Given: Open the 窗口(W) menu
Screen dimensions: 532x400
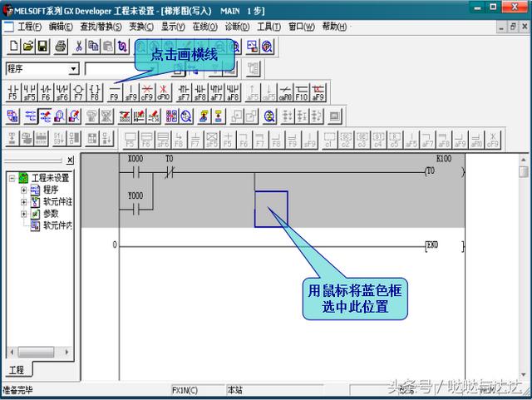Looking at the screenshot, I should tap(302, 27).
